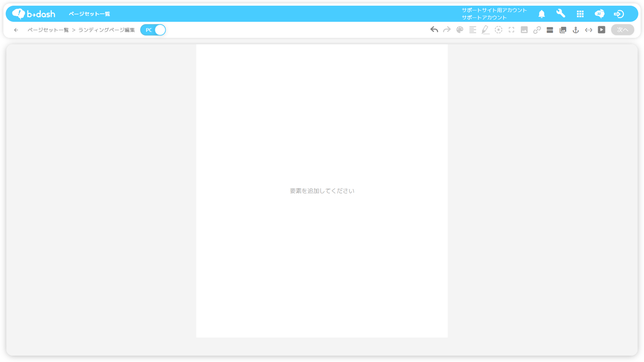Select the highlighter pen tool
644x362 pixels.
[x=485, y=30]
